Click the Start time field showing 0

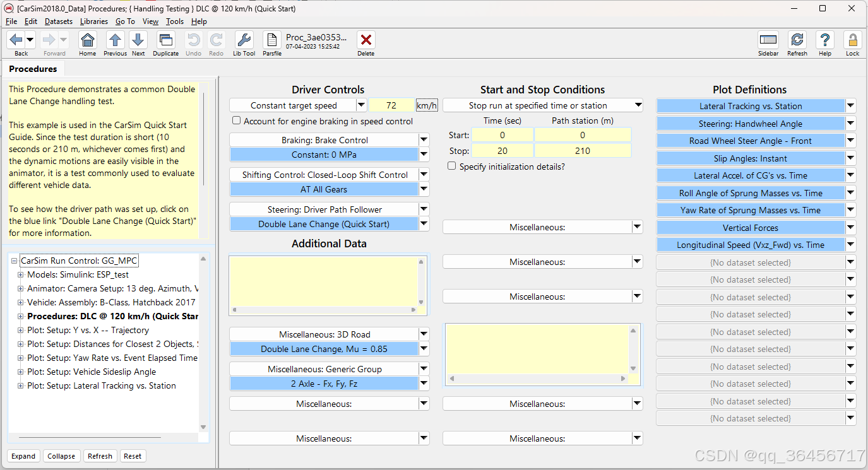point(502,135)
